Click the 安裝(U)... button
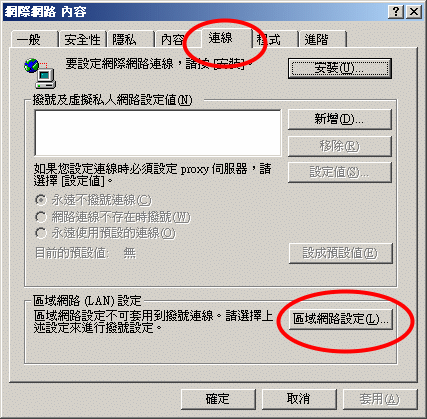This screenshot has width=427, height=419. click(x=340, y=68)
